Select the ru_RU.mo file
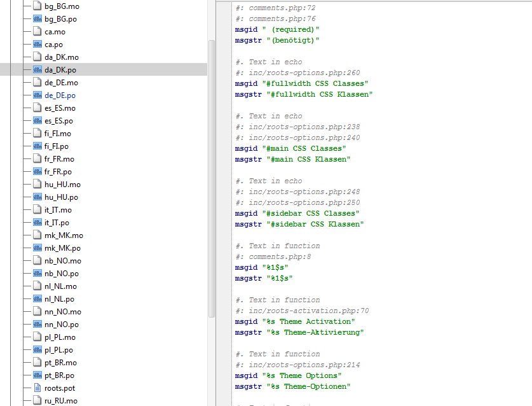Image resolution: width=532 pixels, height=406 pixels. (60, 401)
